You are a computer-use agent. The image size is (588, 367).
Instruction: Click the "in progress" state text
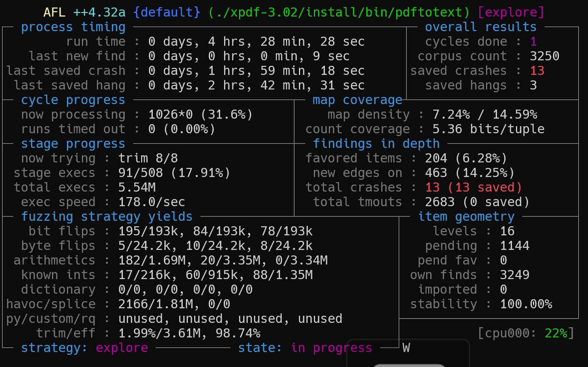pyautogui.click(x=331, y=348)
